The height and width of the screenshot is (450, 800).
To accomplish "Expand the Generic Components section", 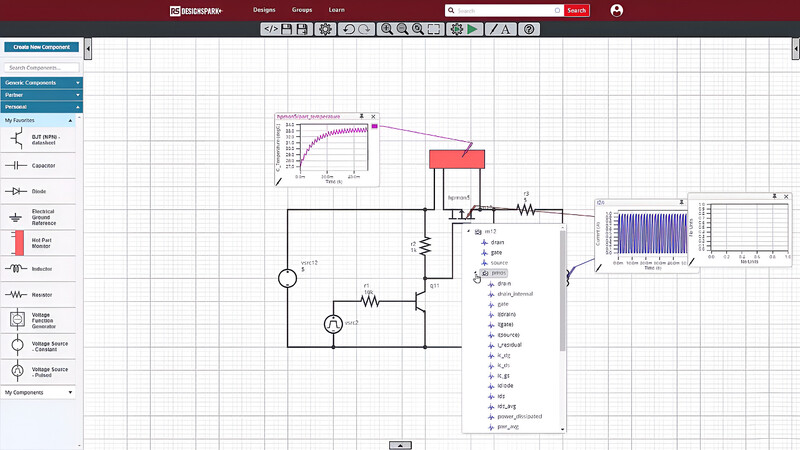I will coord(41,82).
